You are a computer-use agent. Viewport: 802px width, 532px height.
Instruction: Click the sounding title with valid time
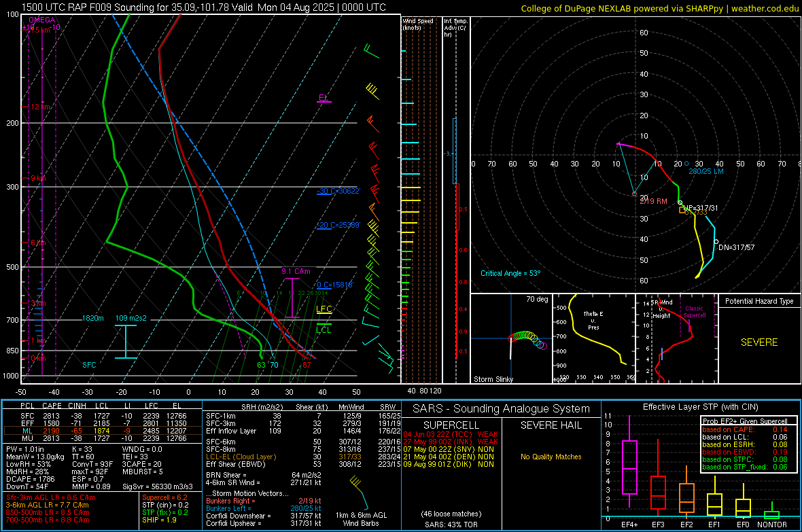click(204, 7)
